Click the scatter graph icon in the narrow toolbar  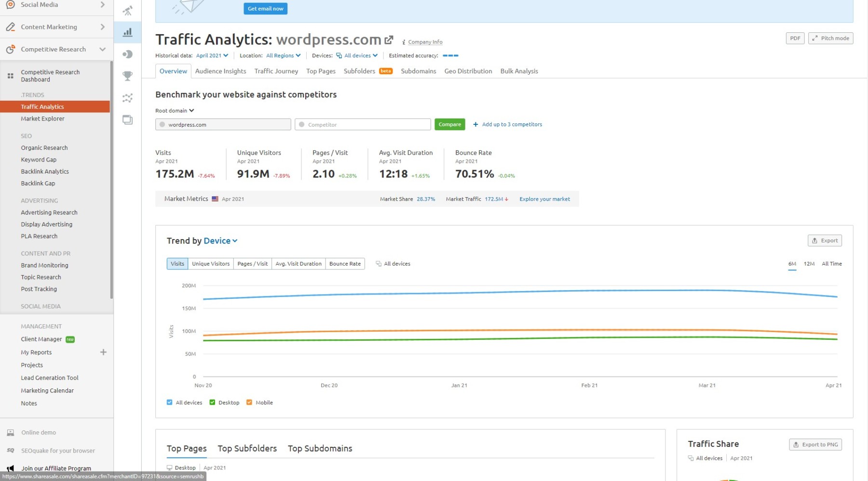[127, 98]
